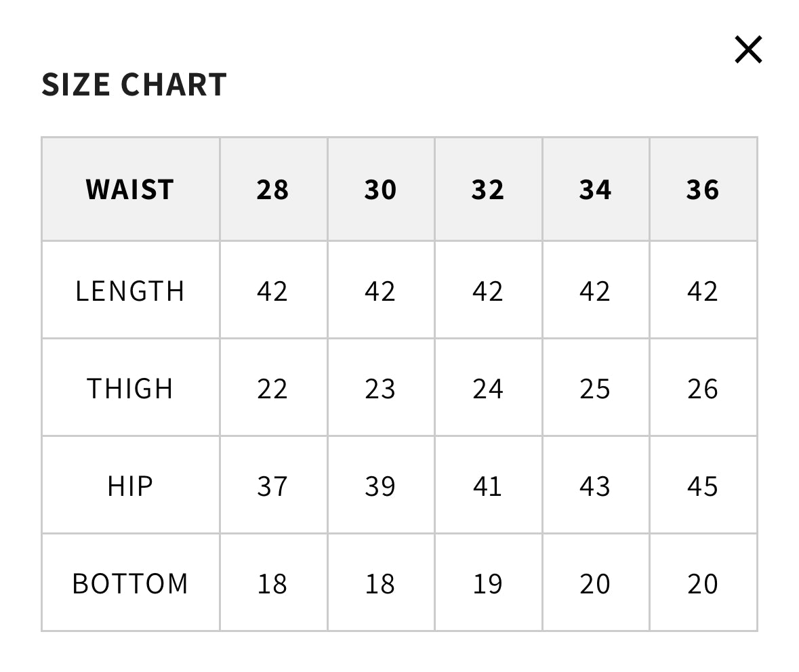The image size is (799, 672).
Task: Select the WAIST header cell
Action: 130,190
